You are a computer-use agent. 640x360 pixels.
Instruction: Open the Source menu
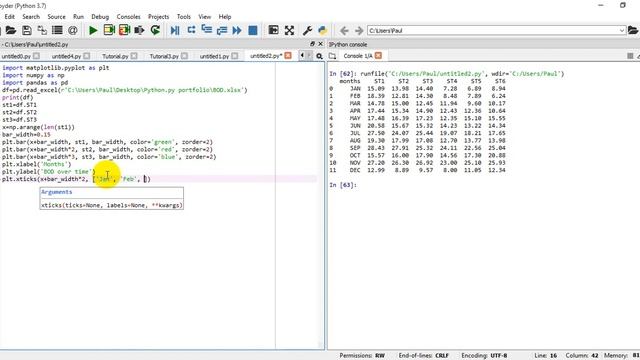[56, 17]
